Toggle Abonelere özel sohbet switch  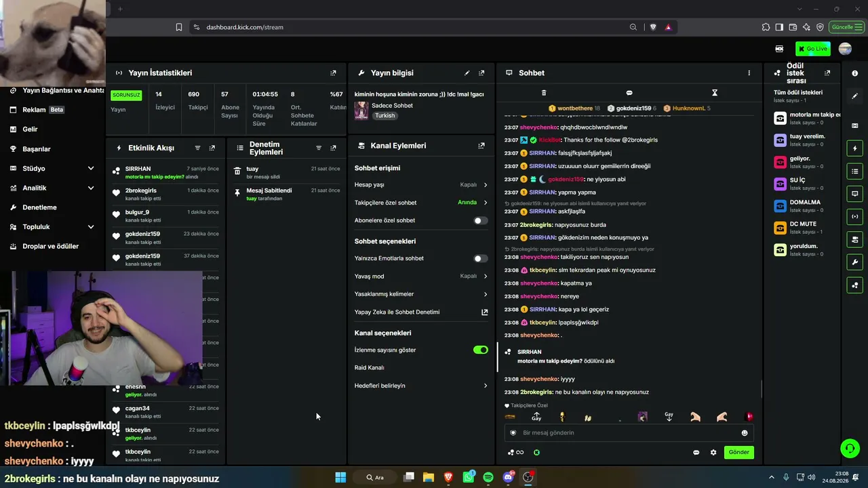[x=480, y=220]
